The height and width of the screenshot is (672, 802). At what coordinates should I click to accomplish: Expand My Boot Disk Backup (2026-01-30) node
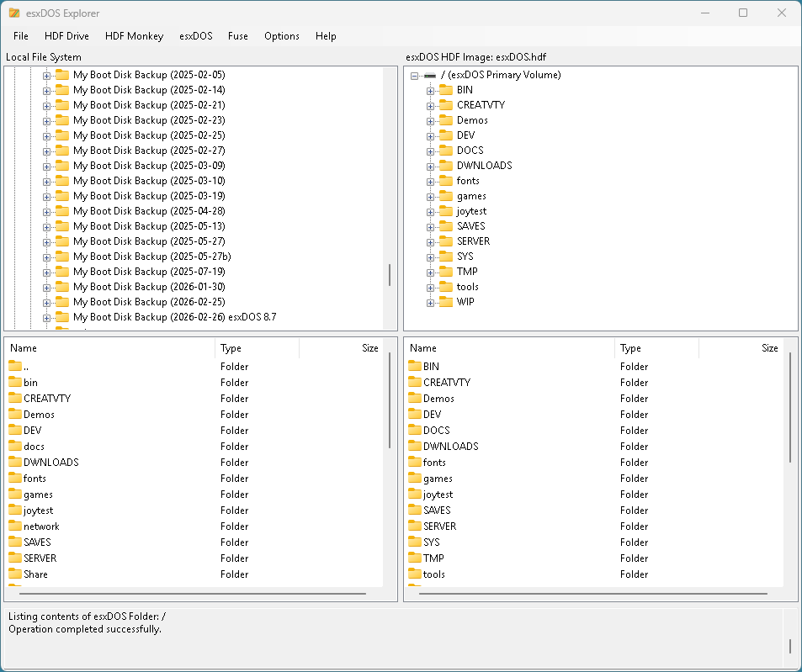coord(46,288)
